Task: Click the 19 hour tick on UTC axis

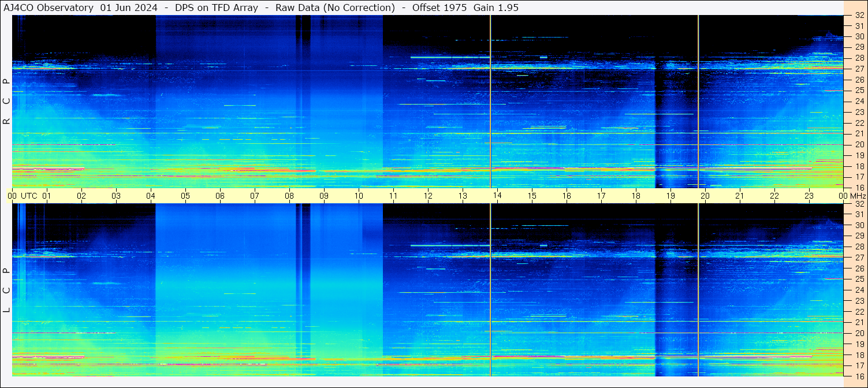Action: tap(670, 196)
